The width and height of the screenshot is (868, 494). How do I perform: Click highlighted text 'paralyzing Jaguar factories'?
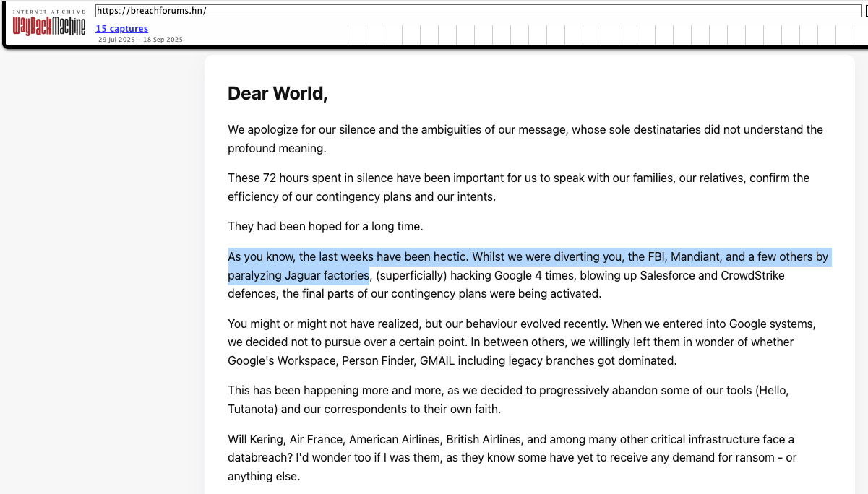tap(298, 275)
